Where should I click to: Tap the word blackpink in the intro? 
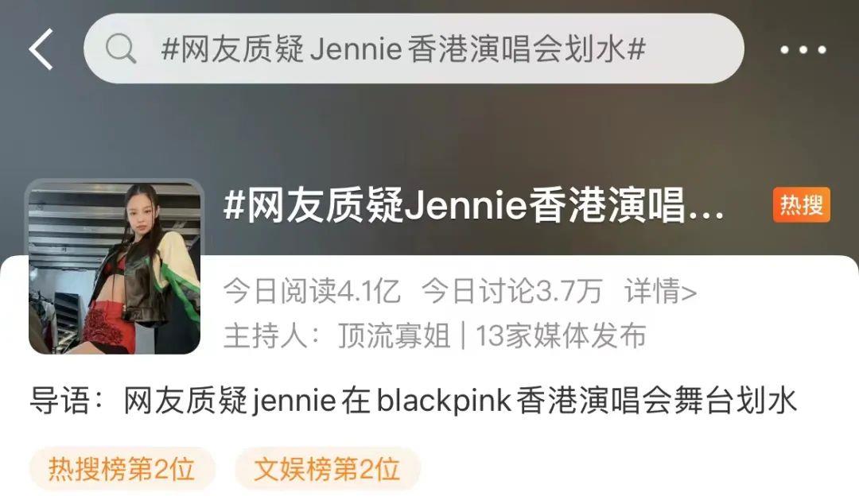coord(444,401)
